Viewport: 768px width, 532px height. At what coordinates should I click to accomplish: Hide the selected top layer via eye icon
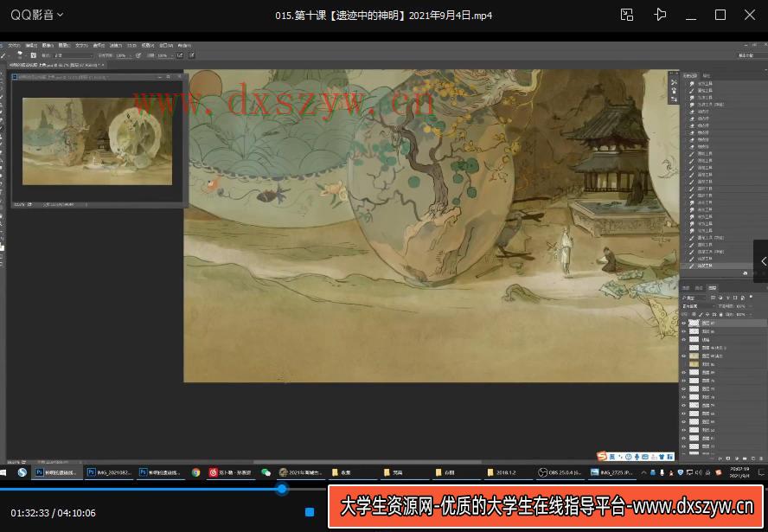(684, 324)
